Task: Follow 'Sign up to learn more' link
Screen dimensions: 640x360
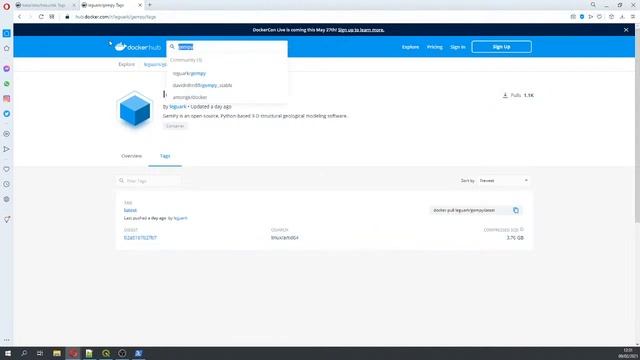Action: click(x=361, y=30)
